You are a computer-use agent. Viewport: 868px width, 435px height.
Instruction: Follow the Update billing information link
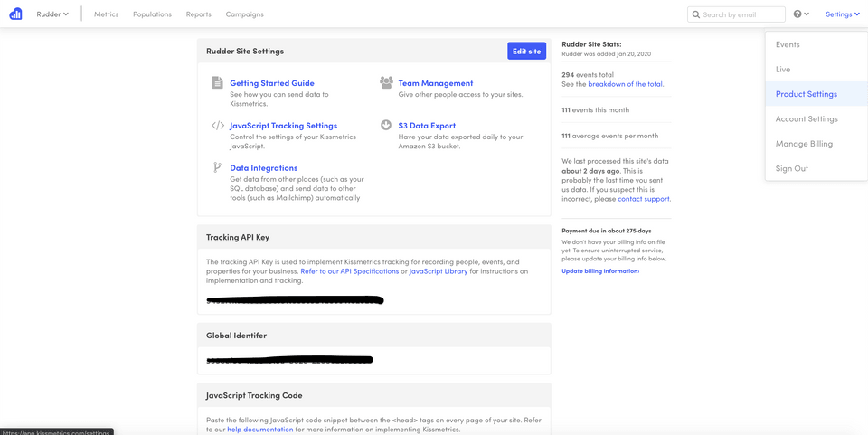tap(599, 271)
